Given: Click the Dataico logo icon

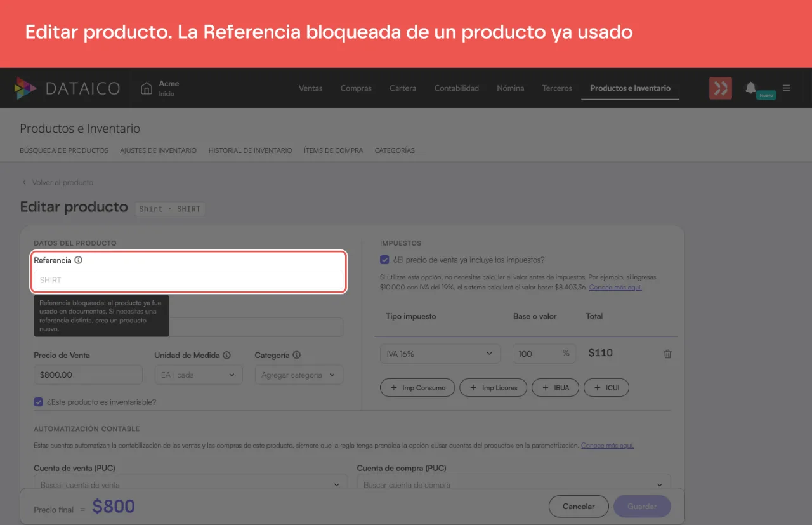Looking at the screenshot, I should click(x=25, y=88).
